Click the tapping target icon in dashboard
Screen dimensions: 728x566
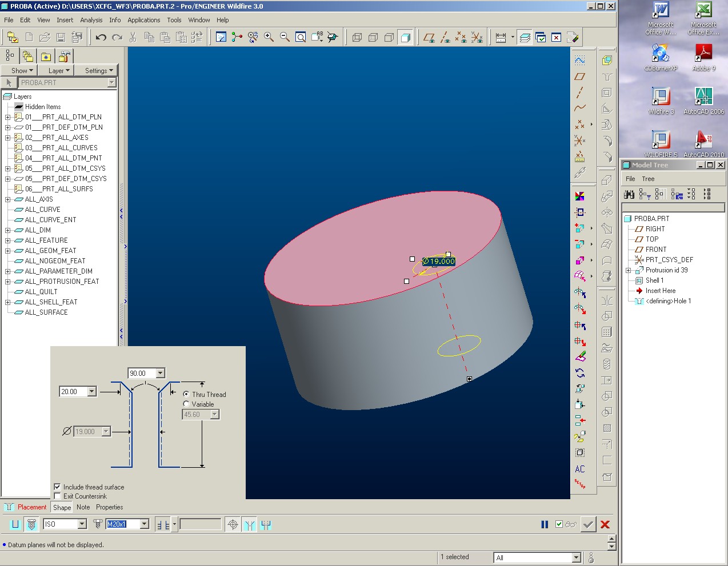[x=233, y=524]
